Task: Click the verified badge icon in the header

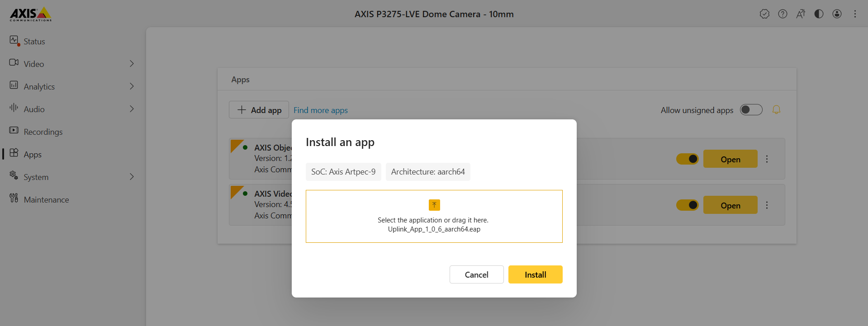Action: click(764, 14)
